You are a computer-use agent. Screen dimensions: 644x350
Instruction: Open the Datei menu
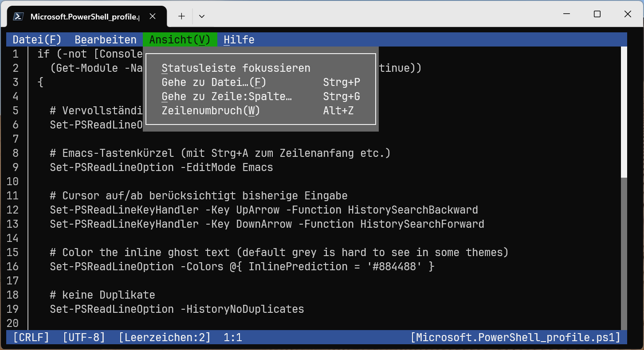tap(37, 40)
